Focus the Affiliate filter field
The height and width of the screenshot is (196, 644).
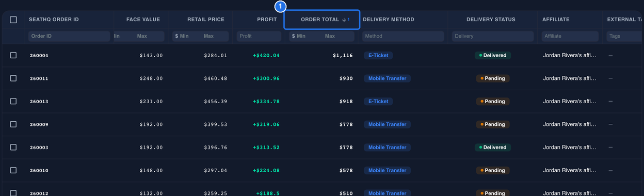570,36
